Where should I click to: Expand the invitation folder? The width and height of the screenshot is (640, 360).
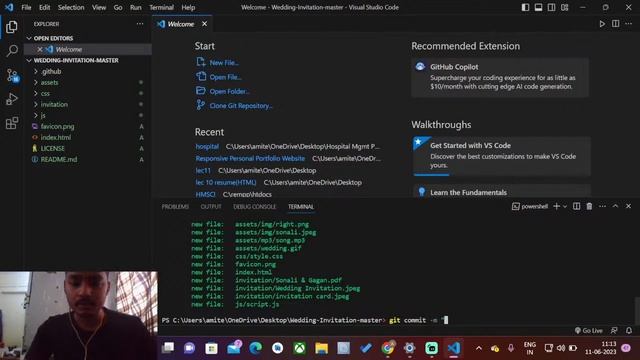tap(36, 104)
